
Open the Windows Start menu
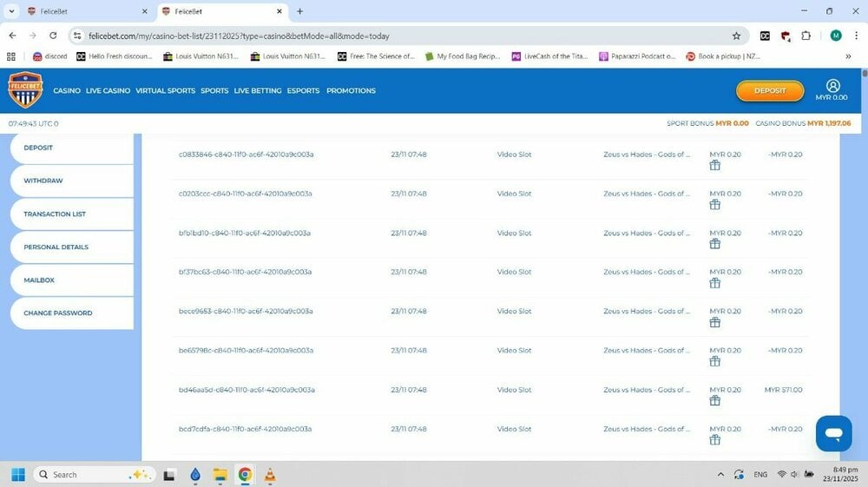18,475
